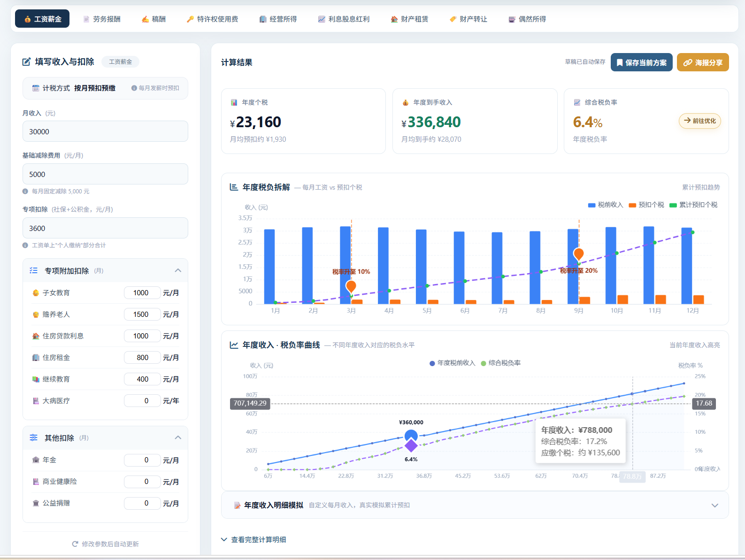Toggle the 年度税前收入 legend item

(x=453, y=363)
